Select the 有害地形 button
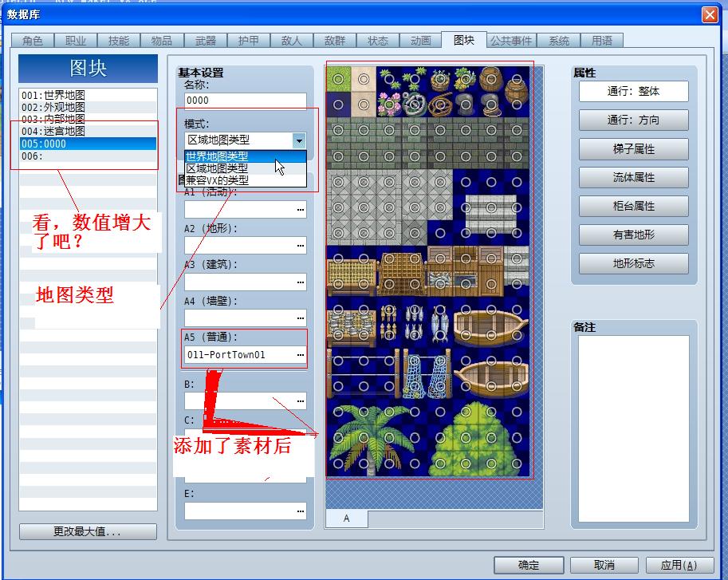 (633, 235)
